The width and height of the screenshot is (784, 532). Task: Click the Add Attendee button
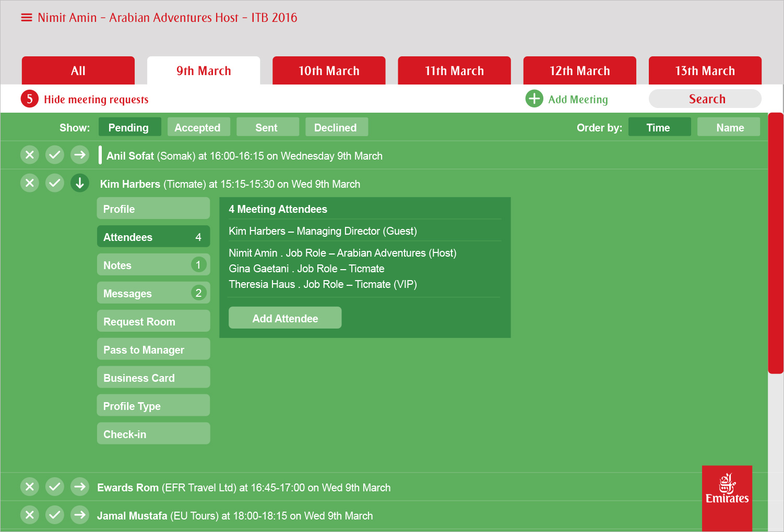pyautogui.click(x=285, y=318)
